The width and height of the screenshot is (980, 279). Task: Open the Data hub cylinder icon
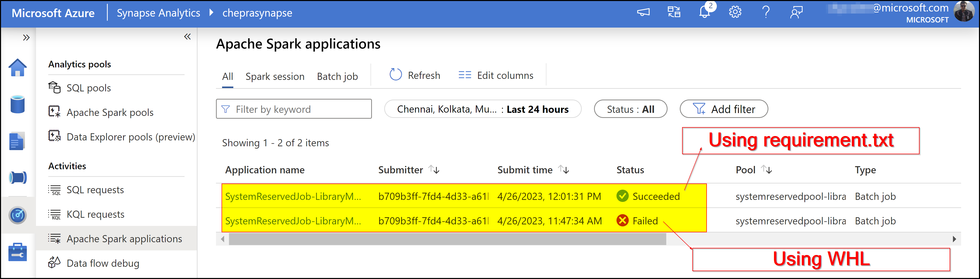[18, 104]
